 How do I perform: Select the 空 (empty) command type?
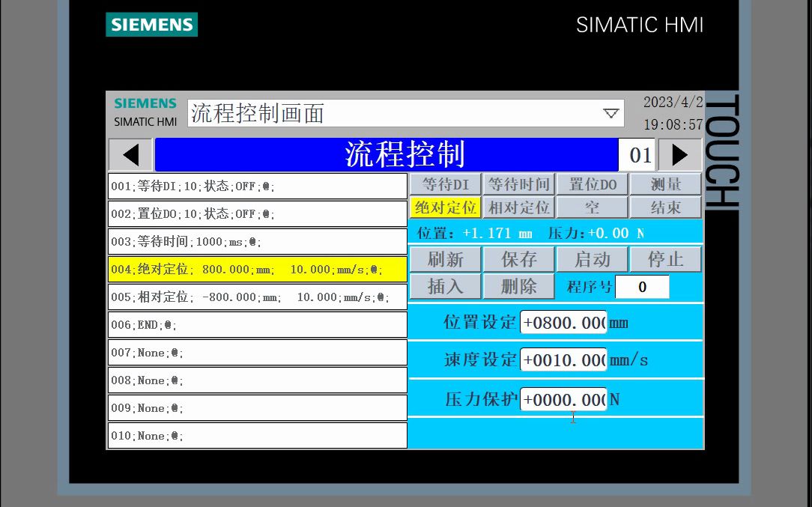(x=592, y=207)
